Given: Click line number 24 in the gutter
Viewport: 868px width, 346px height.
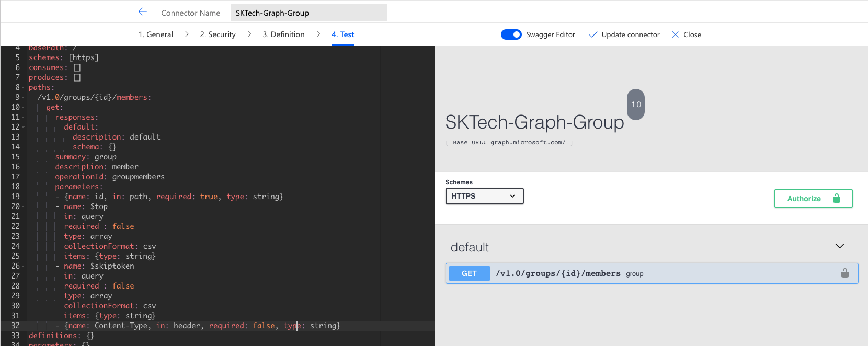Looking at the screenshot, I should coord(15,246).
